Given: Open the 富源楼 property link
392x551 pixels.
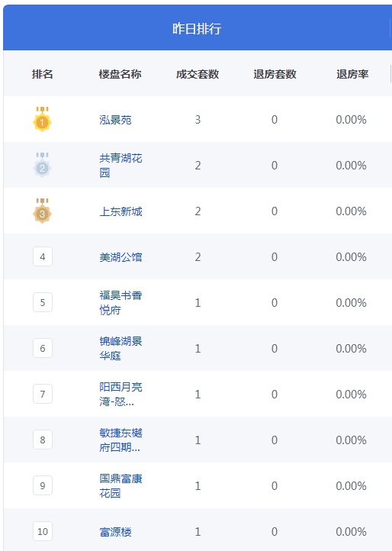Looking at the screenshot, I should (x=115, y=532).
